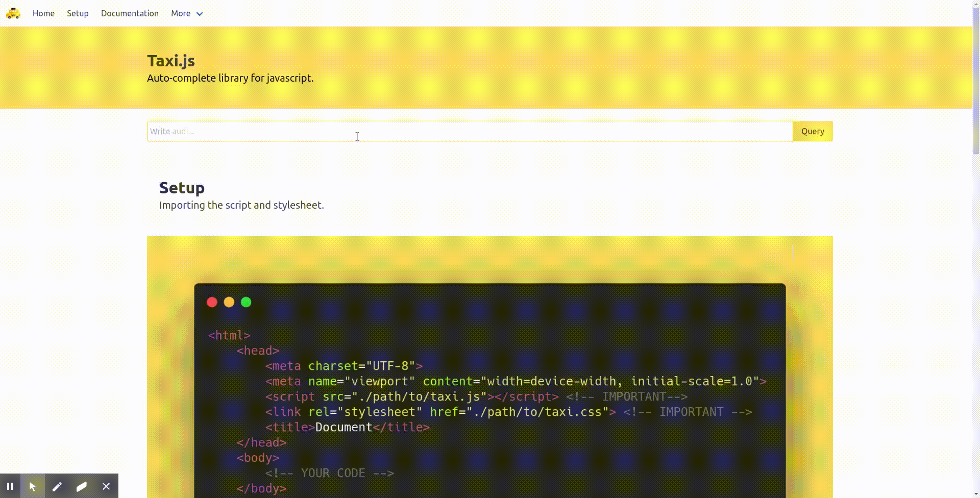980x498 pixels.
Task: Click the Setup section heading
Action: [182, 188]
